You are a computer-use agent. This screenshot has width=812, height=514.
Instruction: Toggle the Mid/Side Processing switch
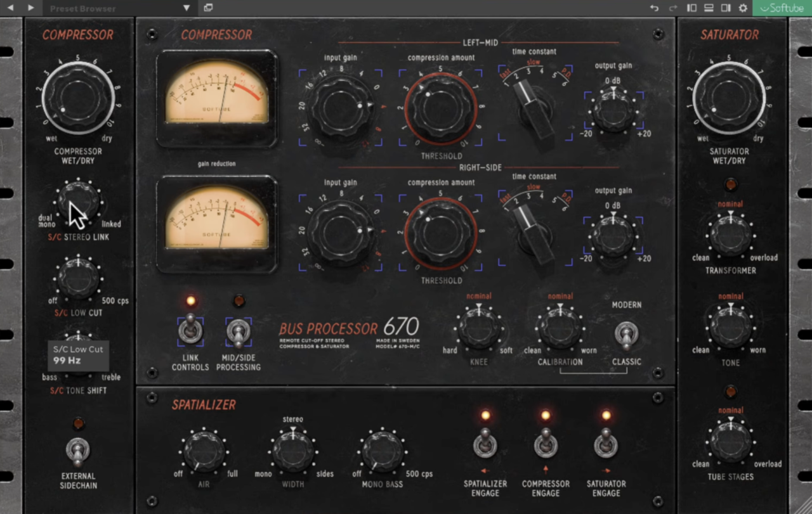(239, 332)
